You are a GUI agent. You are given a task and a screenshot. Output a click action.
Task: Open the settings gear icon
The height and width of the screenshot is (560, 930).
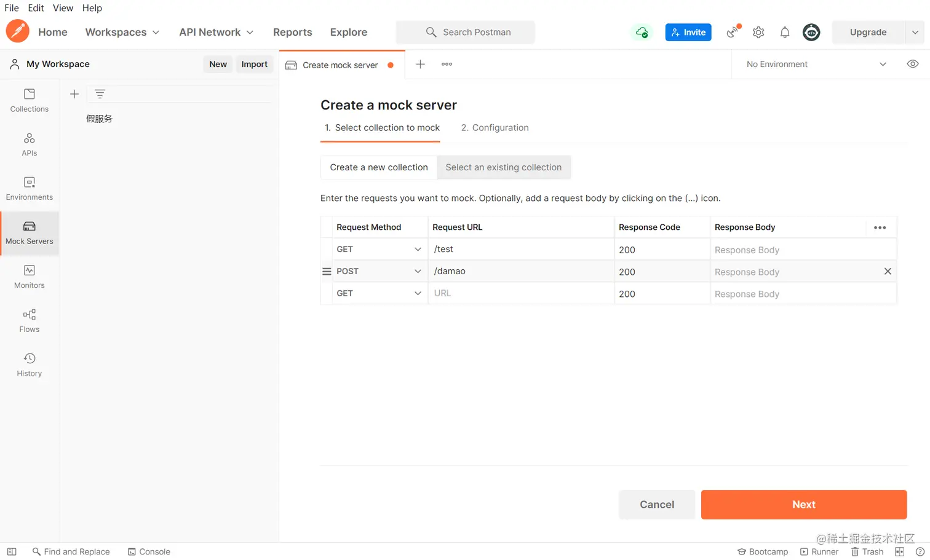758,33
